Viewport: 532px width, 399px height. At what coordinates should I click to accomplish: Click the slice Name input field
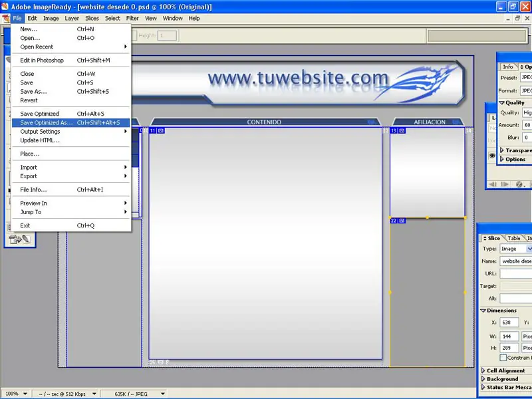point(516,261)
